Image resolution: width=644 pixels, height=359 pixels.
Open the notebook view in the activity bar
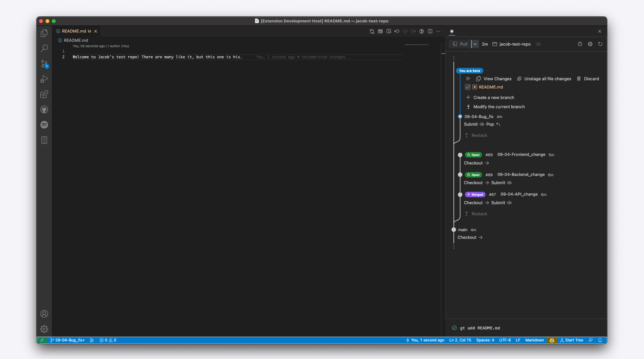pyautogui.click(x=44, y=140)
